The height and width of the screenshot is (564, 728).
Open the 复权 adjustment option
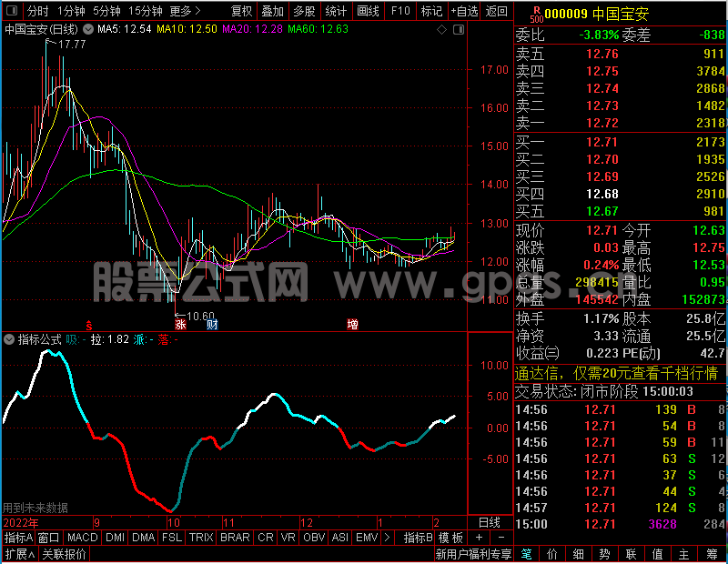pyautogui.click(x=241, y=11)
